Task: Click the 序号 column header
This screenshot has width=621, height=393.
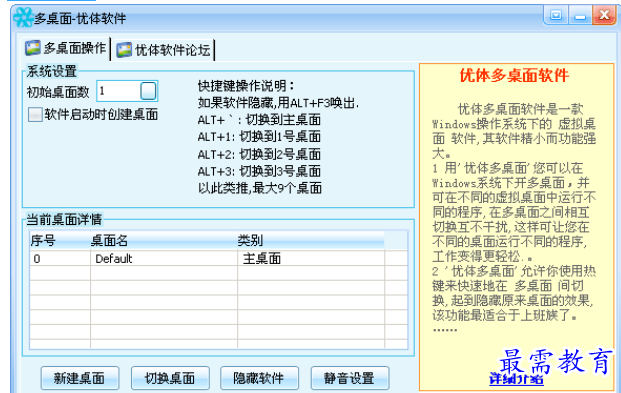Action: (60, 240)
